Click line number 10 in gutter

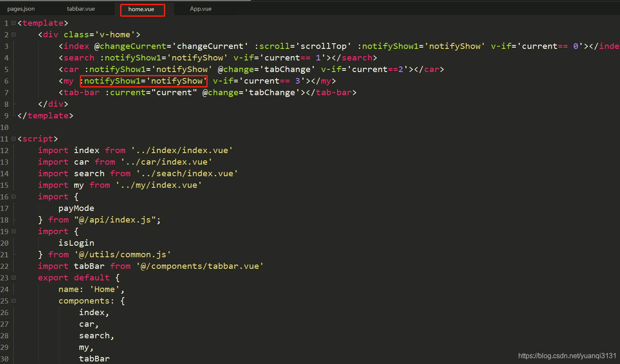pos(4,127)
